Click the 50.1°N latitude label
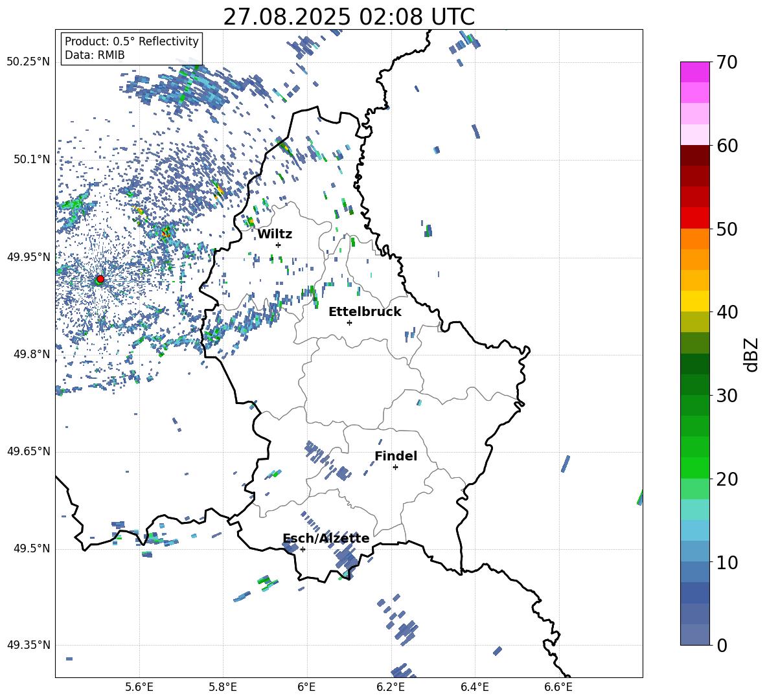Screen dimensions: 767x700 pos(32,159)
